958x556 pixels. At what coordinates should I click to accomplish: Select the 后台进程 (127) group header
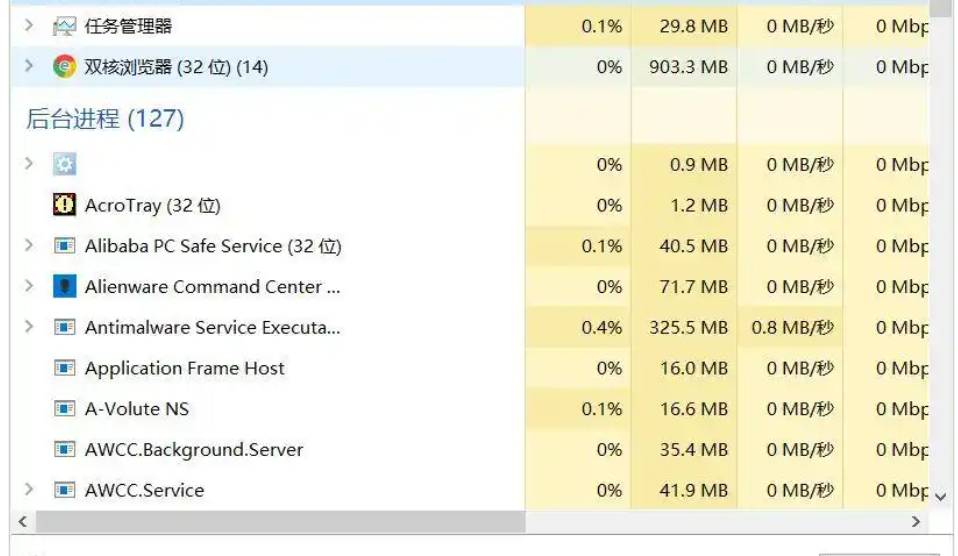pos(104,119)
